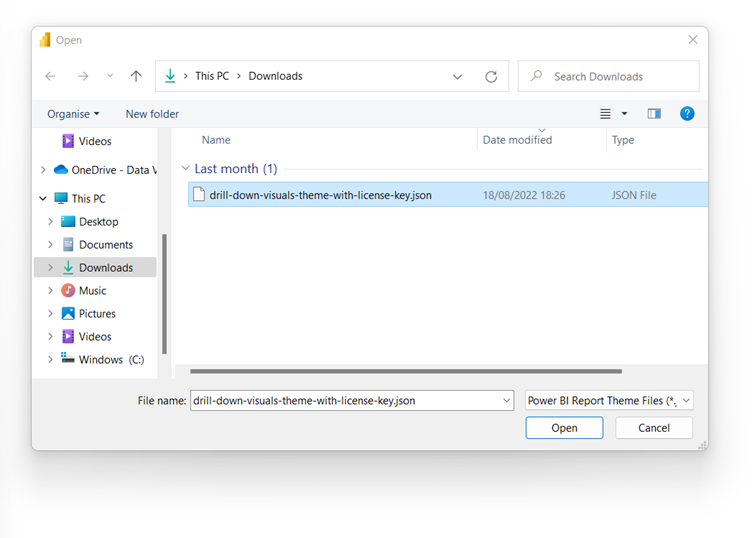Click the Open button

point(564,428)
